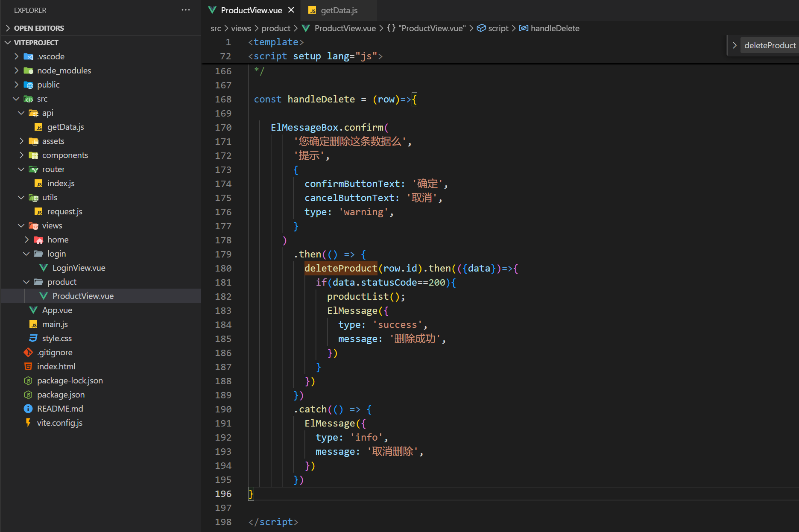Click the lightning icon of vite.config.js

tap(28, 423)
